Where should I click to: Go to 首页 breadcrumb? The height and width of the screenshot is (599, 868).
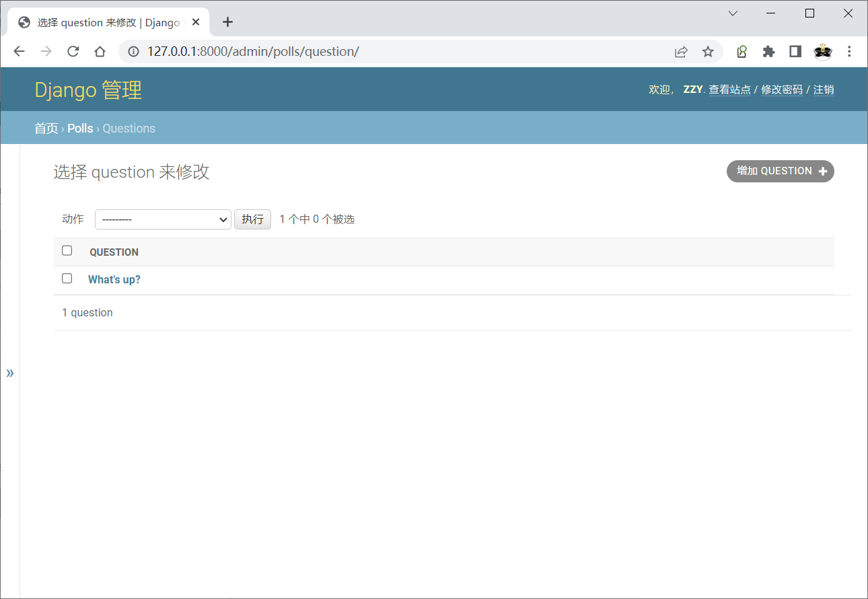[46, 129]
